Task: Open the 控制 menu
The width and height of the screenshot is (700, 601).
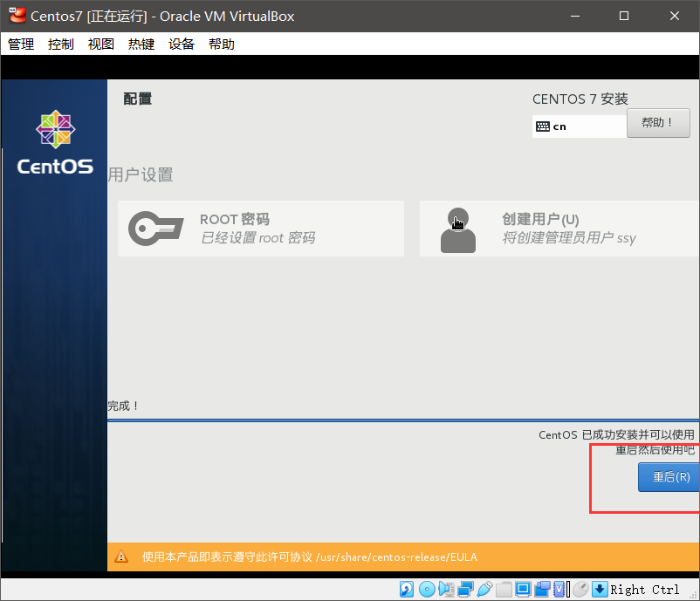Action: point(61,44)
